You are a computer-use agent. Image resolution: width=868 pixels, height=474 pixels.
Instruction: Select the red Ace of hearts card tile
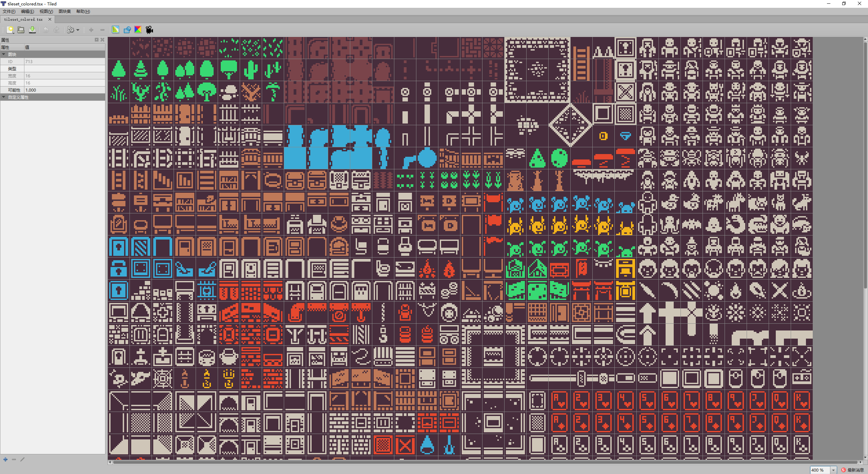click(559, 401)
